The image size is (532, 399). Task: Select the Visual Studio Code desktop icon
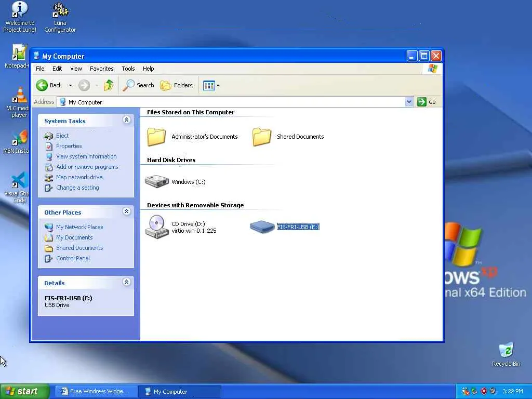click(x=18, y=187)
